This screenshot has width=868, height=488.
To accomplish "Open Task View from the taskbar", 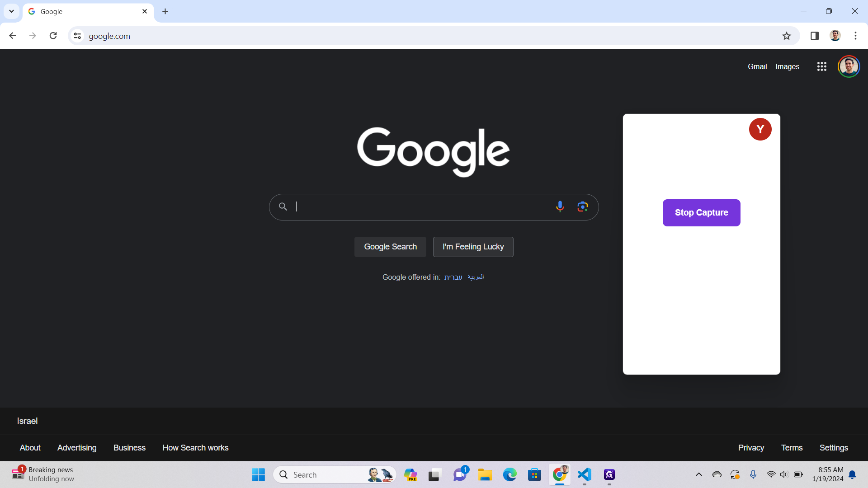I will [x=434, y=475].
